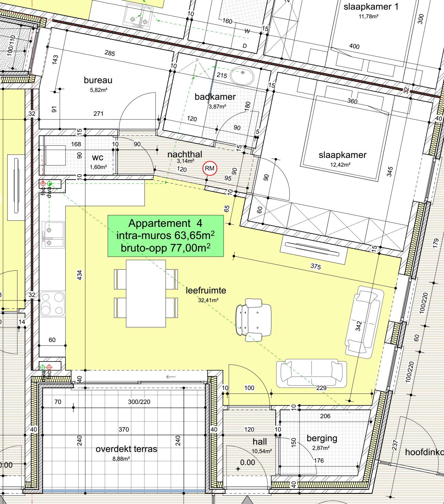Click the nachthal room label

(x=185, y=154)
